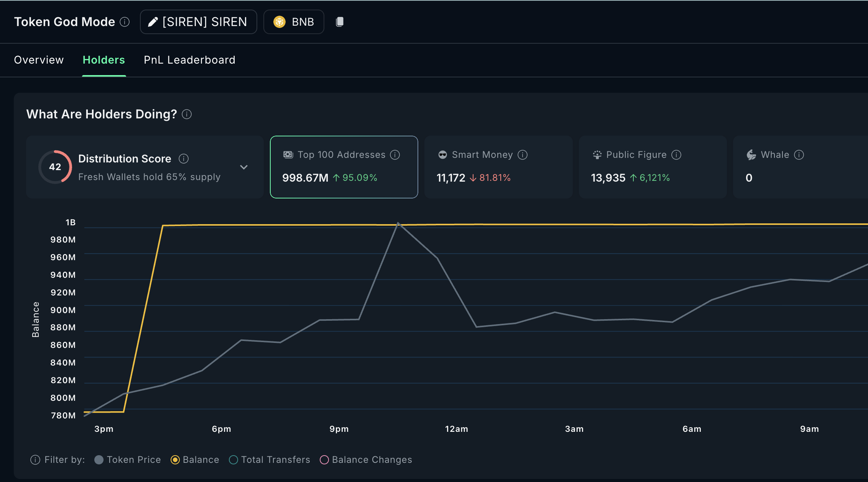Select the Smart Money card

point(498,167)
